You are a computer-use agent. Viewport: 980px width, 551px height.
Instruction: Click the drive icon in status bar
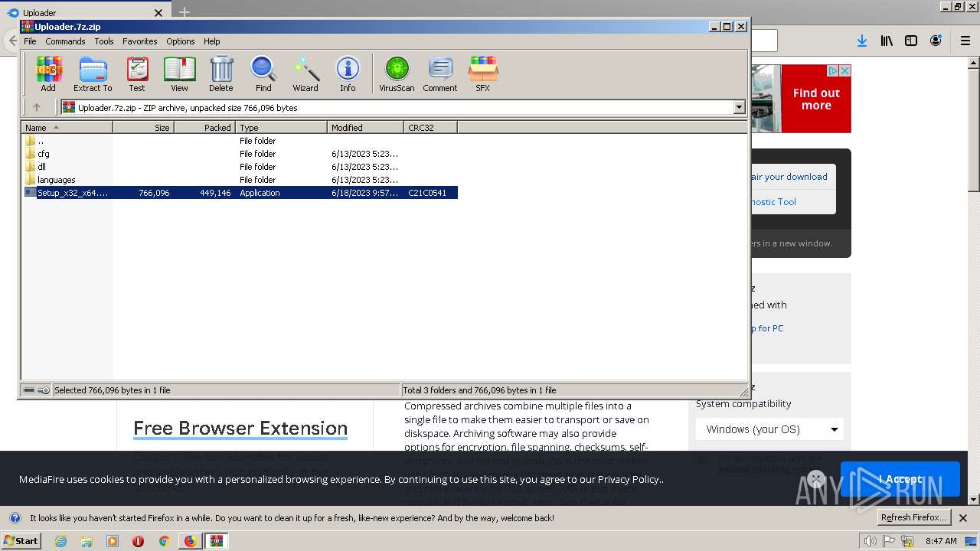click(29, 390)
